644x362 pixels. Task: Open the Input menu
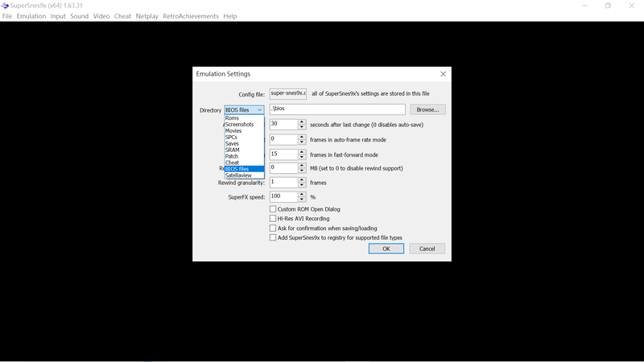(58, 16)
